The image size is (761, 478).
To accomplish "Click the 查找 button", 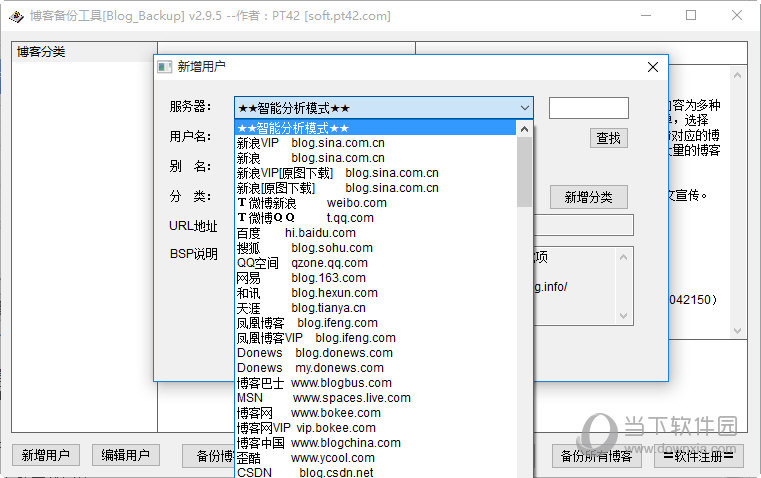I will click(x=609, y=138).
